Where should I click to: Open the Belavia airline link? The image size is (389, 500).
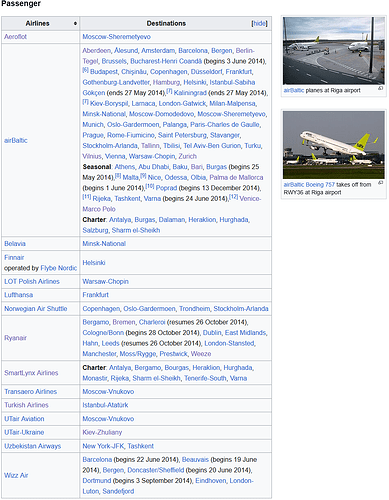[x=15, y=244]
